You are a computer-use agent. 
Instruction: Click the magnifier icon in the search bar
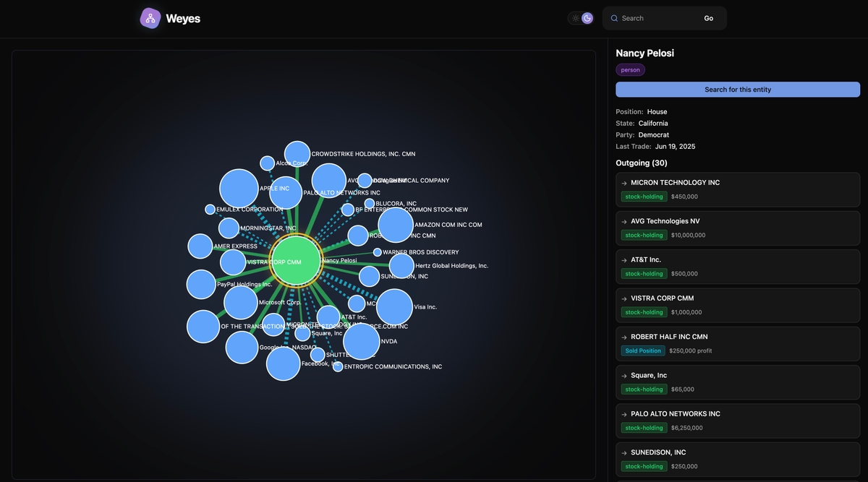click(x=614, y=18)
